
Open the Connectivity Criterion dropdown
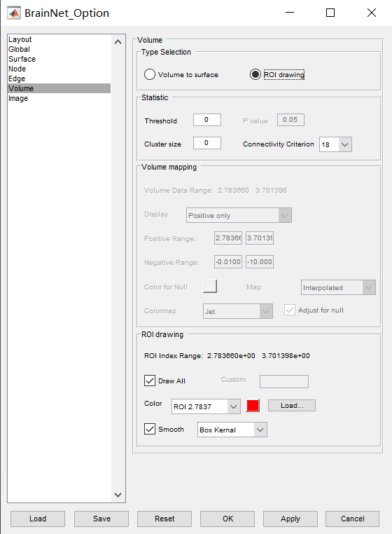(x=335, y=144)
